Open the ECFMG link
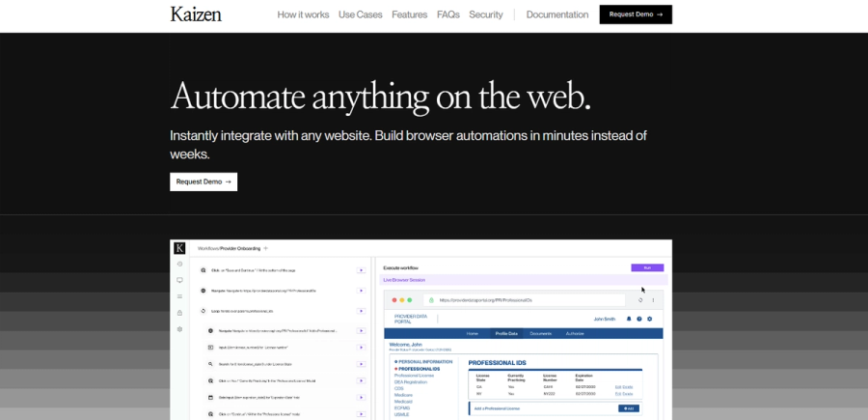The height and width of the screenshot is (420, 868). (x=402, y=407)
